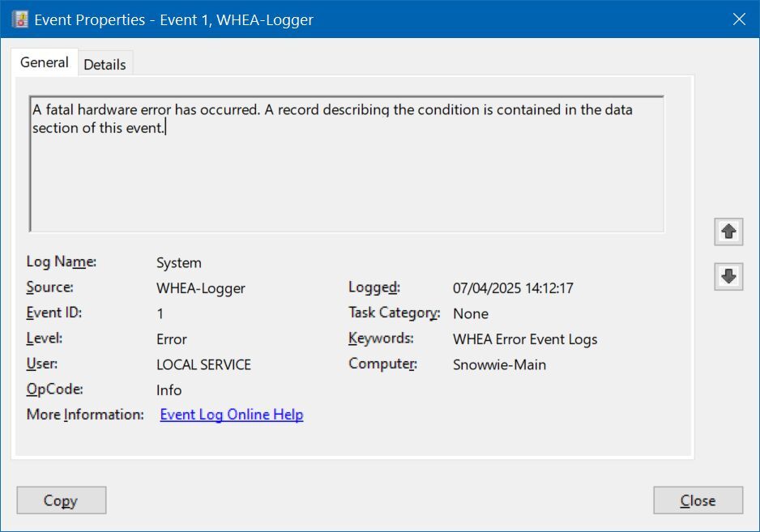This screenshot has height=532, width=760.
Task: Click the Event ID value 1
Action: pyautogui.click(x=160, y=313)
